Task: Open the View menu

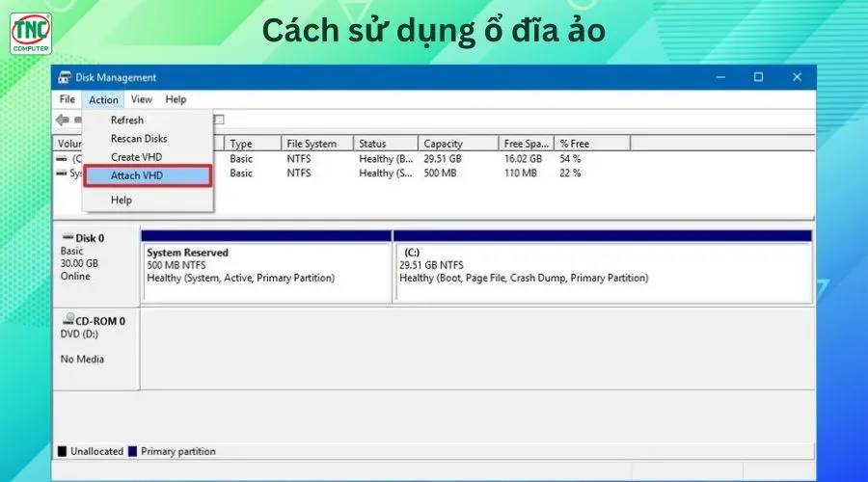Action: (141, 99)
